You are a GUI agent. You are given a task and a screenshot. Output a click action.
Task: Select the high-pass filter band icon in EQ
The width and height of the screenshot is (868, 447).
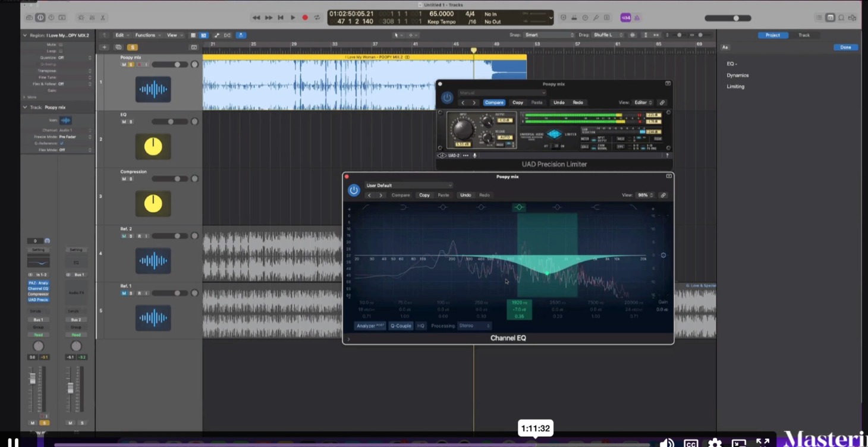click(366, 207)
